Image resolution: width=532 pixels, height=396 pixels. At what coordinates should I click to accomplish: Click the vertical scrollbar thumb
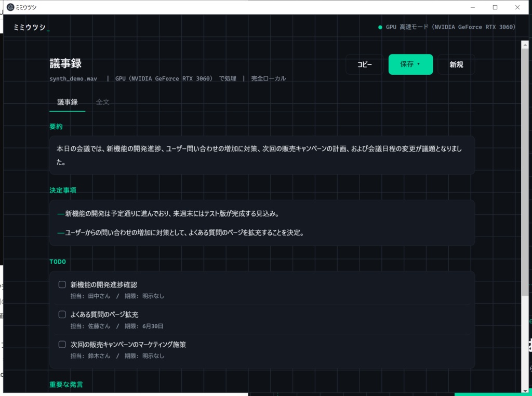click(x=525, y=171)
